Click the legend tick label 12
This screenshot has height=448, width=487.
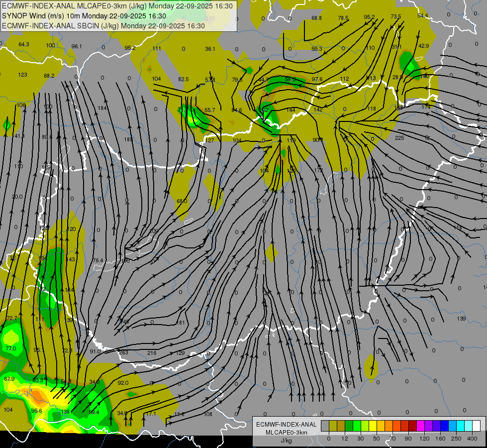click(x=344, y=439)
